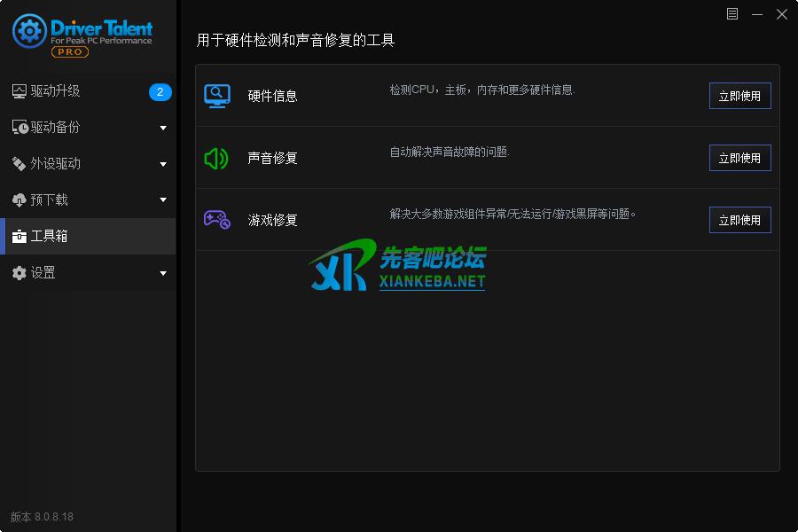Expand the 设置 dropdown arrow

click(x=163, y=274)
